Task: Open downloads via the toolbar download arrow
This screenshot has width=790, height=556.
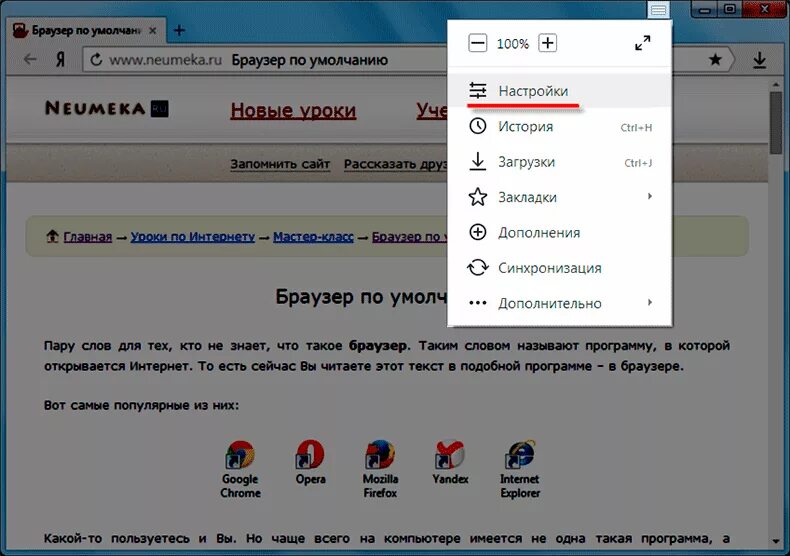Action: pyautogui.click(x=759, y=60)
